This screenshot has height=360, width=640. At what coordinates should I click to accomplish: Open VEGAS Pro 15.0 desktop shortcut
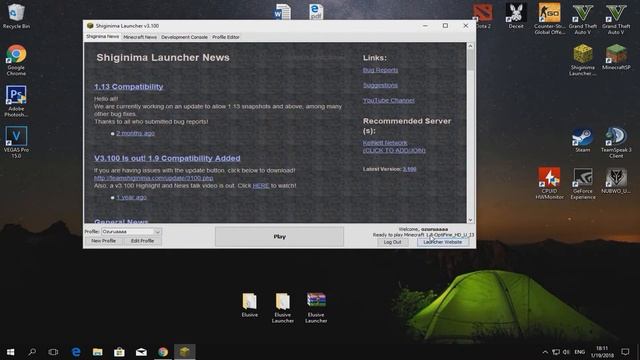pos(16,142)
